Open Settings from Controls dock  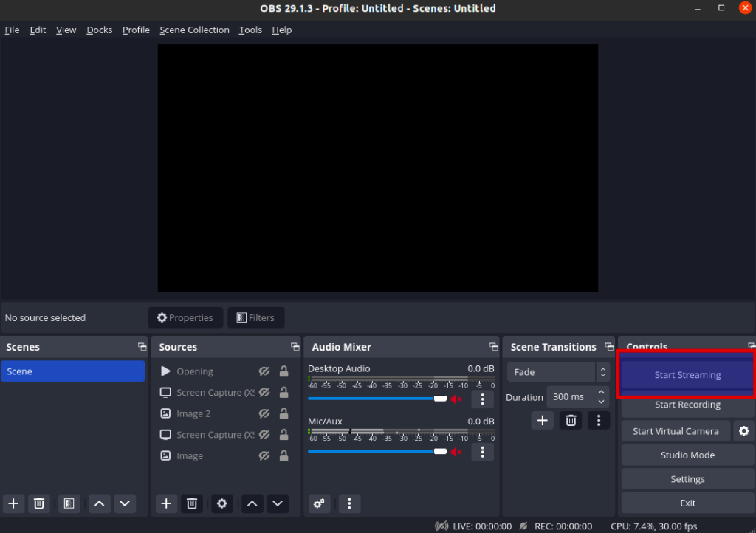(x=687, y=479)
